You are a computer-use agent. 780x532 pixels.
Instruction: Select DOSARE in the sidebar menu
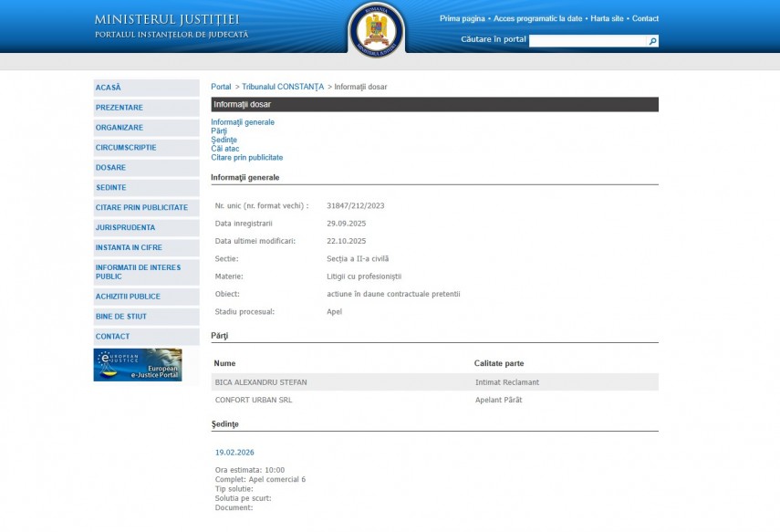110,168
